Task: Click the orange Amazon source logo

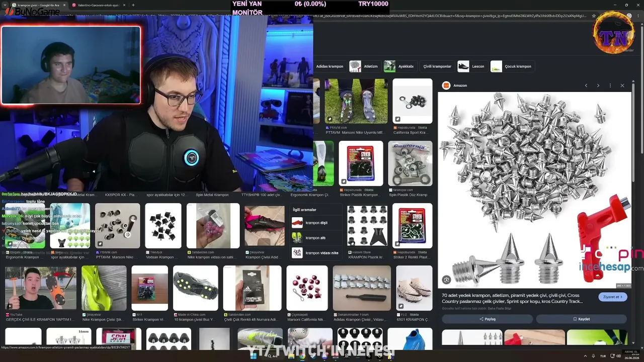Action: [x=446, y=85]
